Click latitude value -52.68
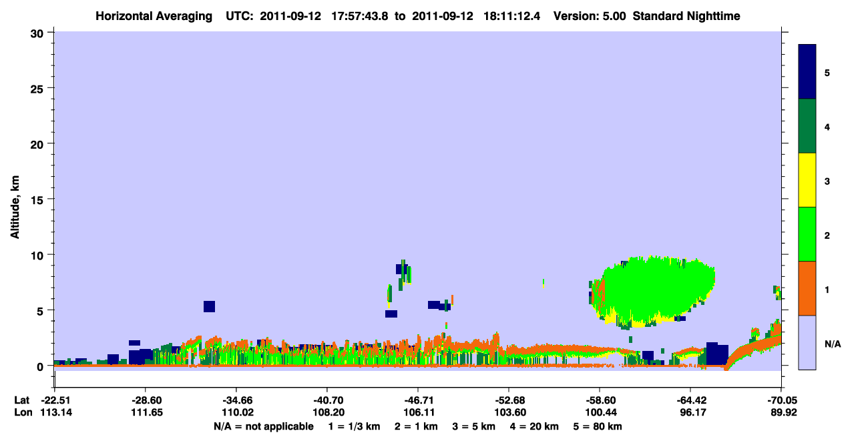The height and width of the screenshot is (445, 868). coord(509,400)
